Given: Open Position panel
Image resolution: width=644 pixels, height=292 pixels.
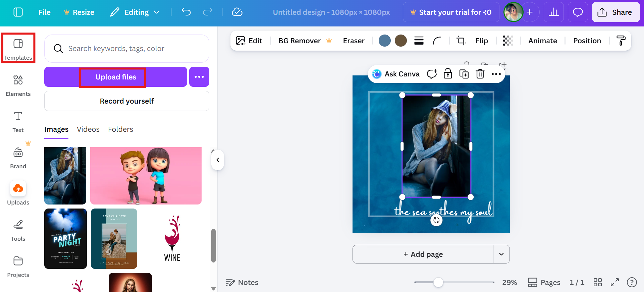Looking at the screenshot, I should tap(587, 41).
